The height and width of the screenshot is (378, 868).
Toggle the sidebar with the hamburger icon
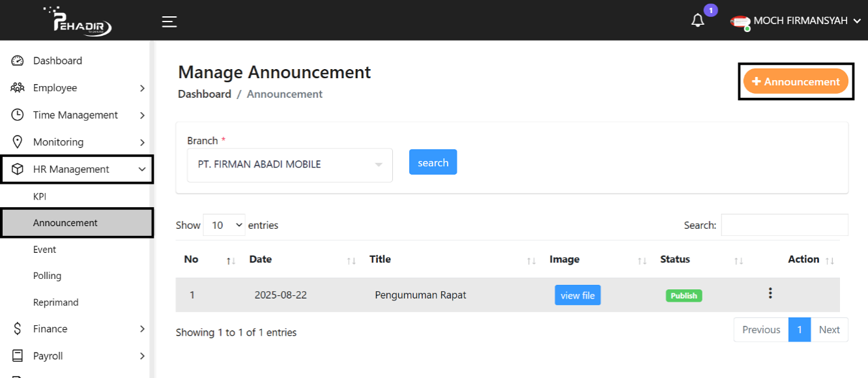169,20
